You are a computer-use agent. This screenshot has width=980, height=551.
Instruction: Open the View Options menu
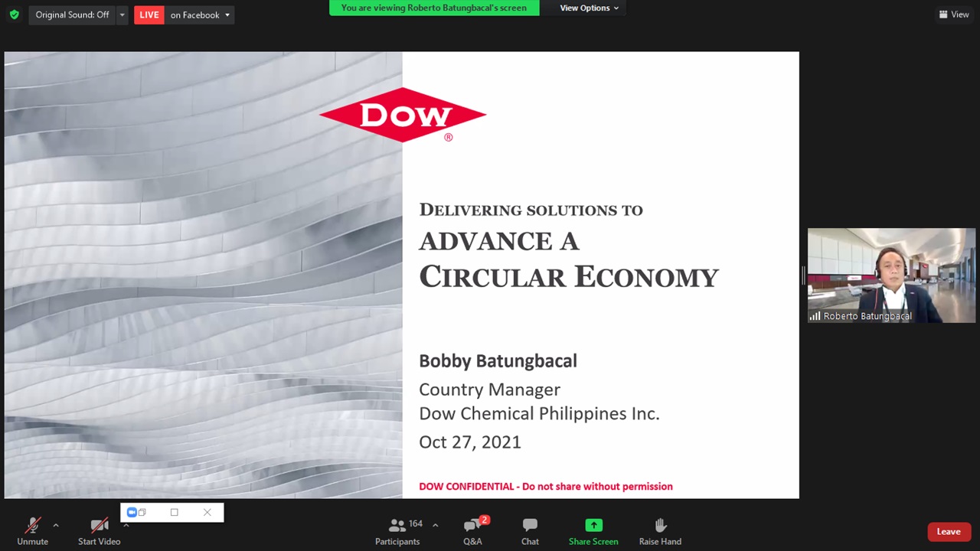tap(589, 8)
